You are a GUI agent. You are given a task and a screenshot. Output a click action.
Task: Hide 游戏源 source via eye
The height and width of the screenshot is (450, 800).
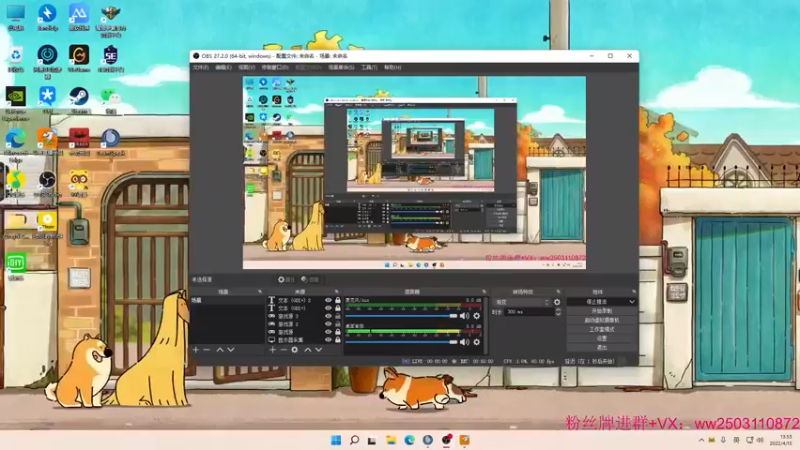[x=328, y=332]
